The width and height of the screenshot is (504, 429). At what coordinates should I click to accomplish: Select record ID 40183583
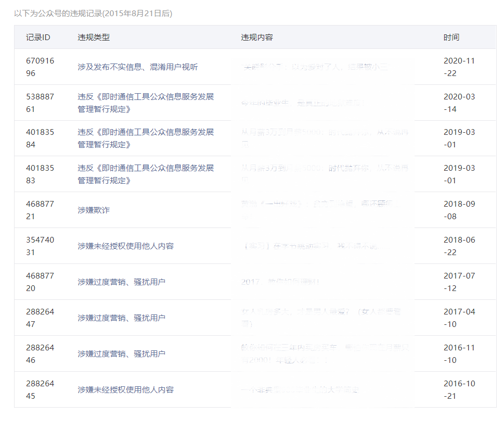pyautogui.click(x=40, y=174)
